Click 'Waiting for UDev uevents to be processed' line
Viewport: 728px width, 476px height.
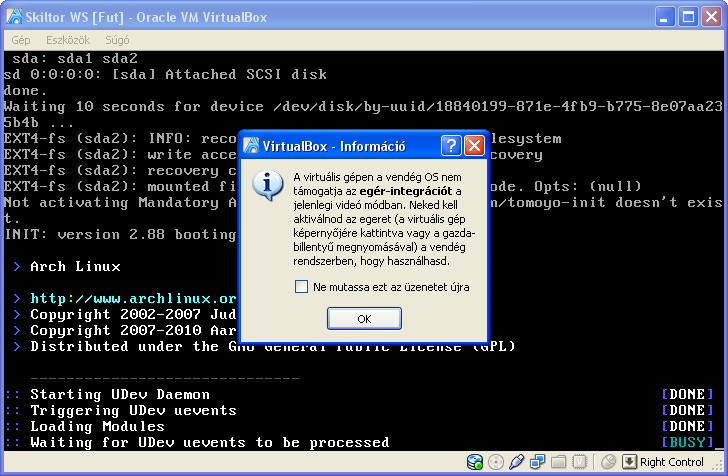click(x=209, y=442)
